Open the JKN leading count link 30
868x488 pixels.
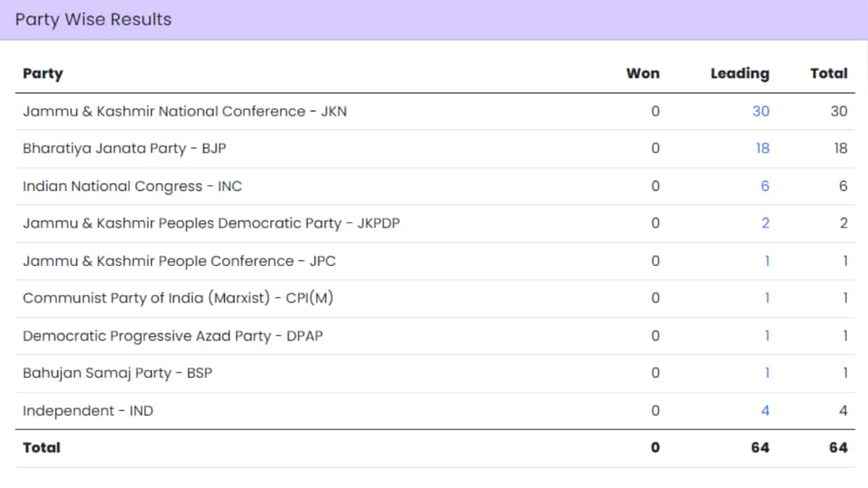click(x=761, y=111)
